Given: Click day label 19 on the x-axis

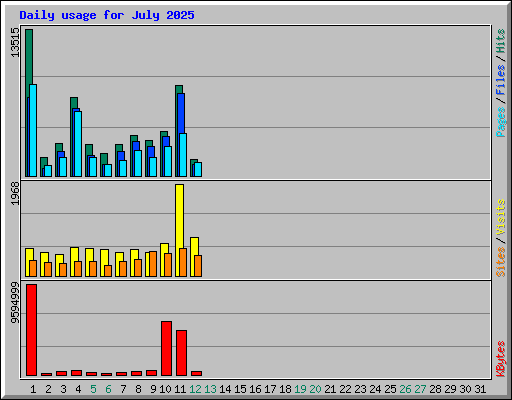Looking at the screenshot, I should coord(300,389).
